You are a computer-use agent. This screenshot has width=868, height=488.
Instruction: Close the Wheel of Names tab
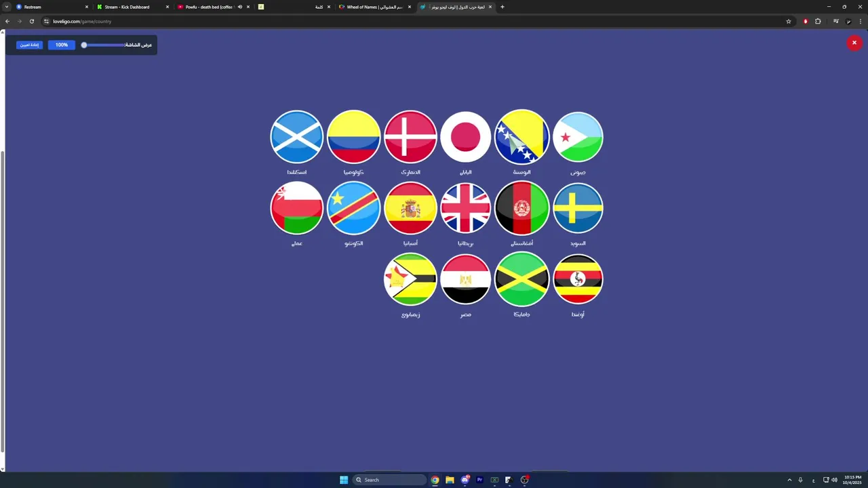click(409, 7)
